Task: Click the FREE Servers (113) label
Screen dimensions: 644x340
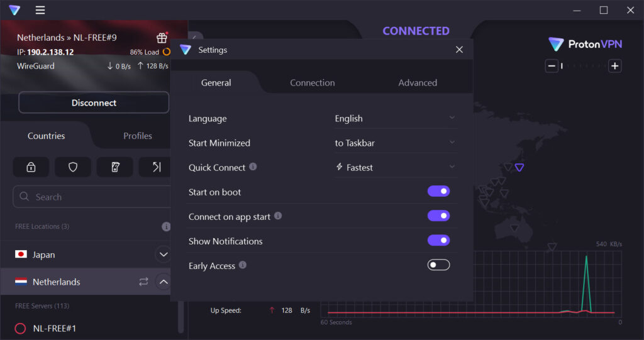Action: [x=42, y=306]
